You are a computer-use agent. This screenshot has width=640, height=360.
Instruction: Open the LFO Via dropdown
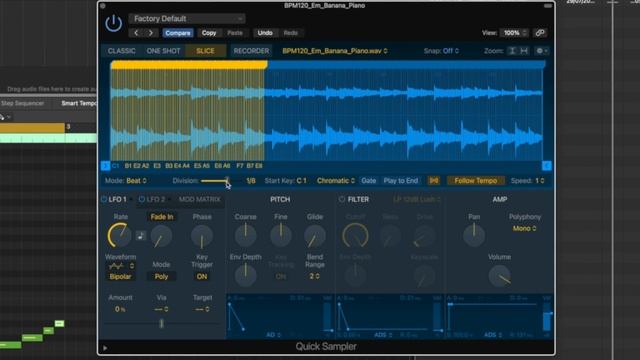(x=161, y=309)
